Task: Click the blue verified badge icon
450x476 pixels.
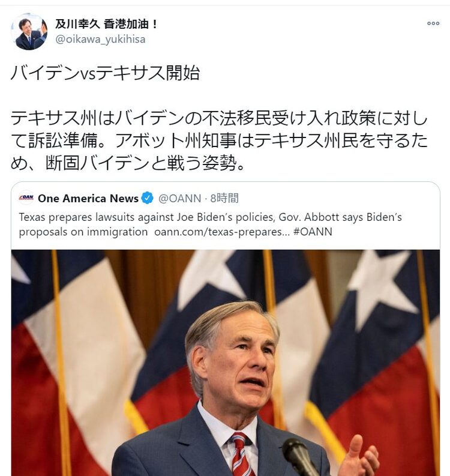Action: click(148, 198)
